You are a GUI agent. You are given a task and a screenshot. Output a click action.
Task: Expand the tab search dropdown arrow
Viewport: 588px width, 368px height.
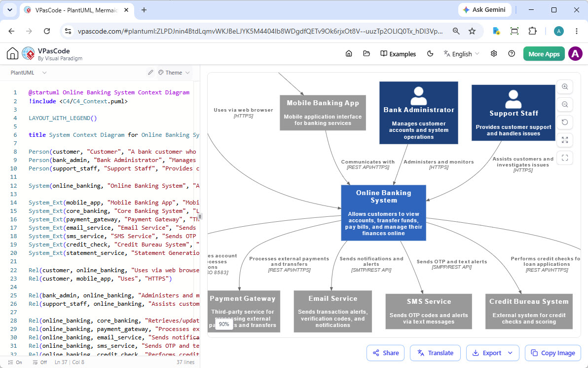tap(10, 10)
